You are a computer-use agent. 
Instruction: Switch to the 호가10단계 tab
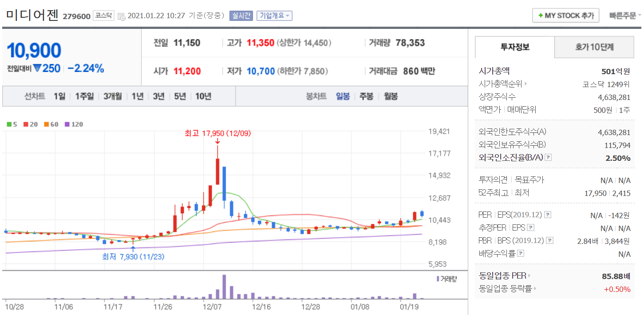[x=598, y=47]
